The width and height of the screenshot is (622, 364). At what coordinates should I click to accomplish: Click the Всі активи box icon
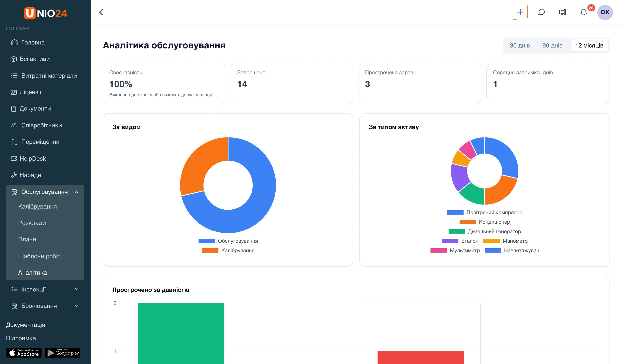(x=13, y=59)
